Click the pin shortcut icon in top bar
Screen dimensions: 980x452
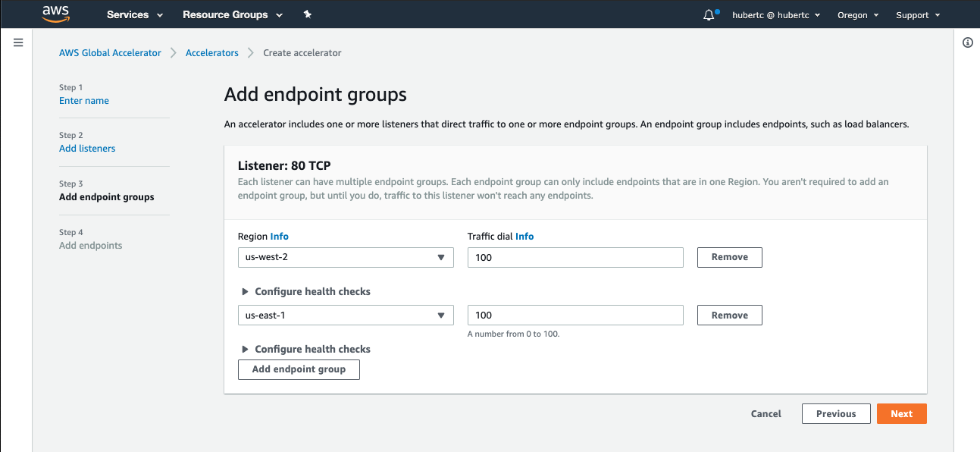tap(307, 14)
